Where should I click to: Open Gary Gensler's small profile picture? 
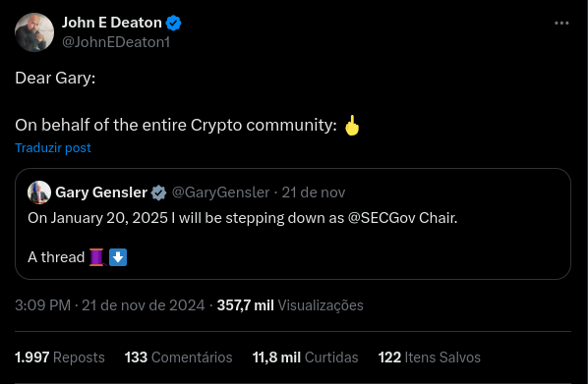coord(39,192)
